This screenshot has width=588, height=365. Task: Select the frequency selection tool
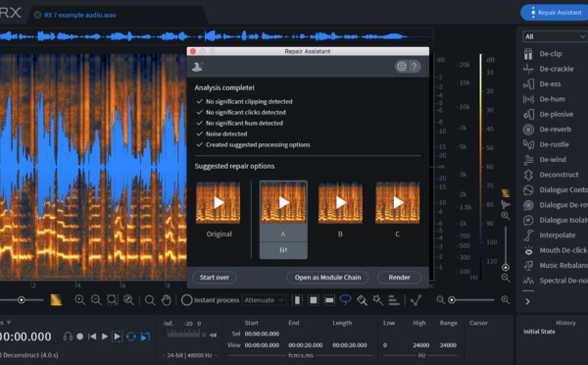point(329,299)
